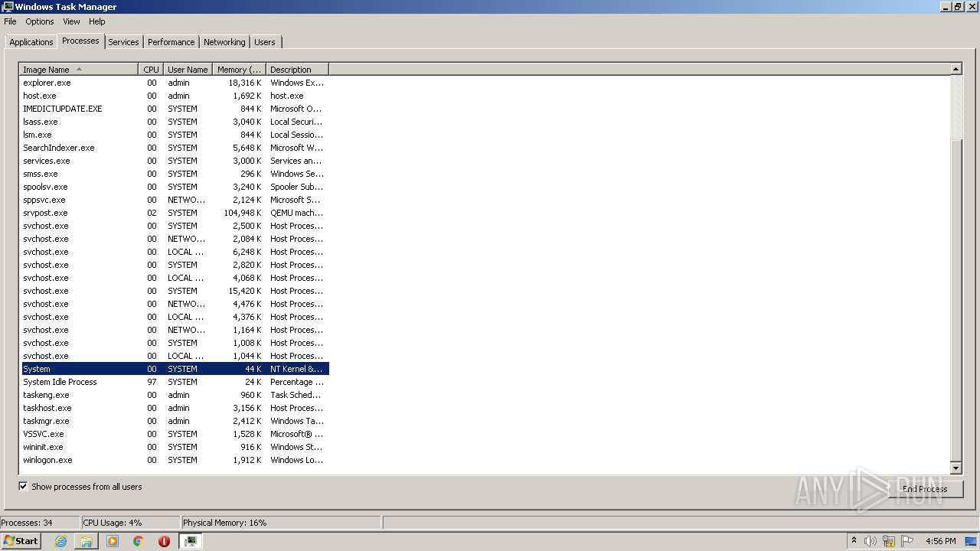Select the smss.exe process
980x551 pixels.
(x=175, y=174)
